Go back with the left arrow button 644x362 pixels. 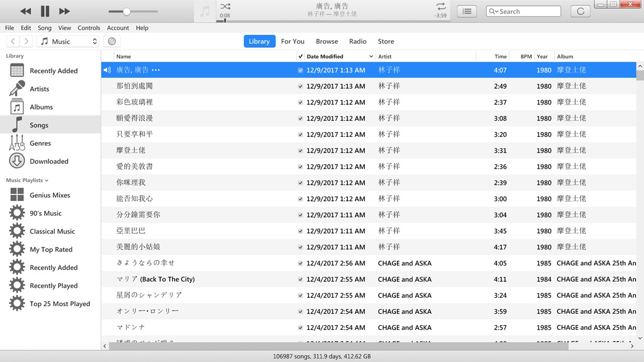pos(13,41)
